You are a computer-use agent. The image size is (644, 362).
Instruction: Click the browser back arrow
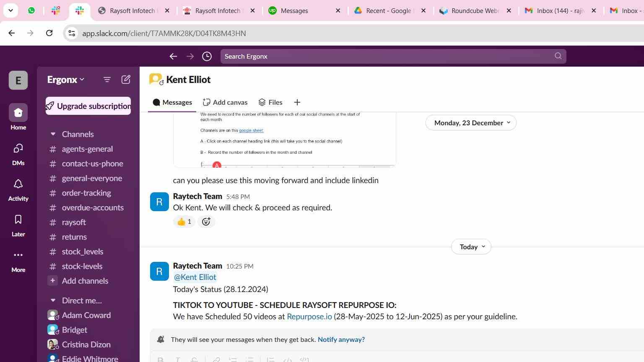pyautogui.click(x=12, y=33)
